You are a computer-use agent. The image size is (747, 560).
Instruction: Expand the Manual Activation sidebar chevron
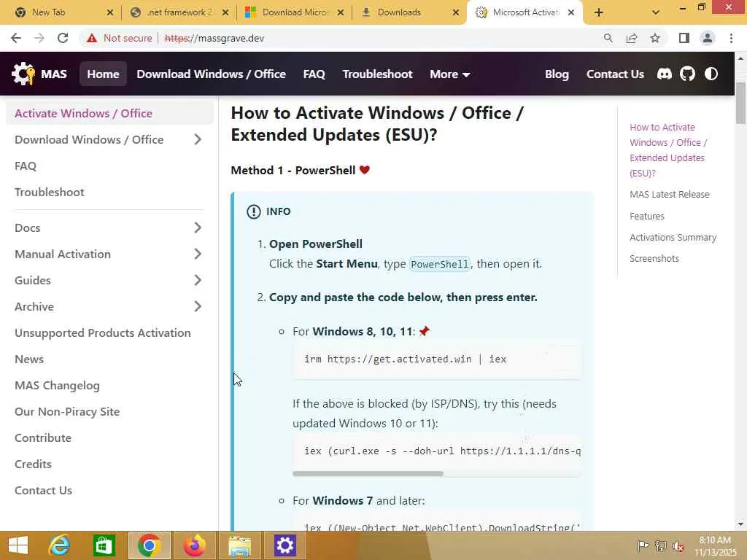click(x=198, y=254)
